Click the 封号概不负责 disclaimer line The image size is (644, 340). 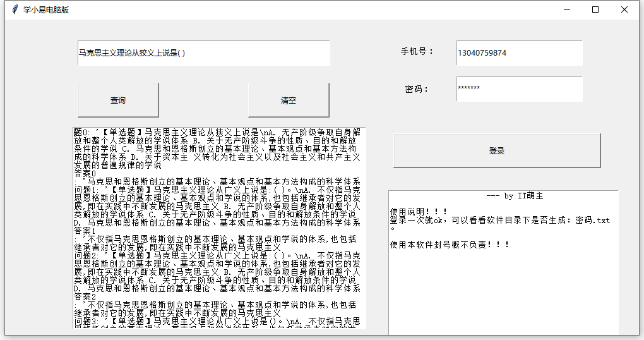tap(450, 244)
